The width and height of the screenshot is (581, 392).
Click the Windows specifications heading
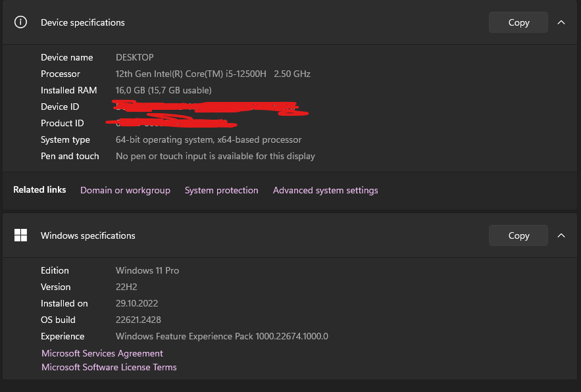pyautogui.click(x=88, y=235)
